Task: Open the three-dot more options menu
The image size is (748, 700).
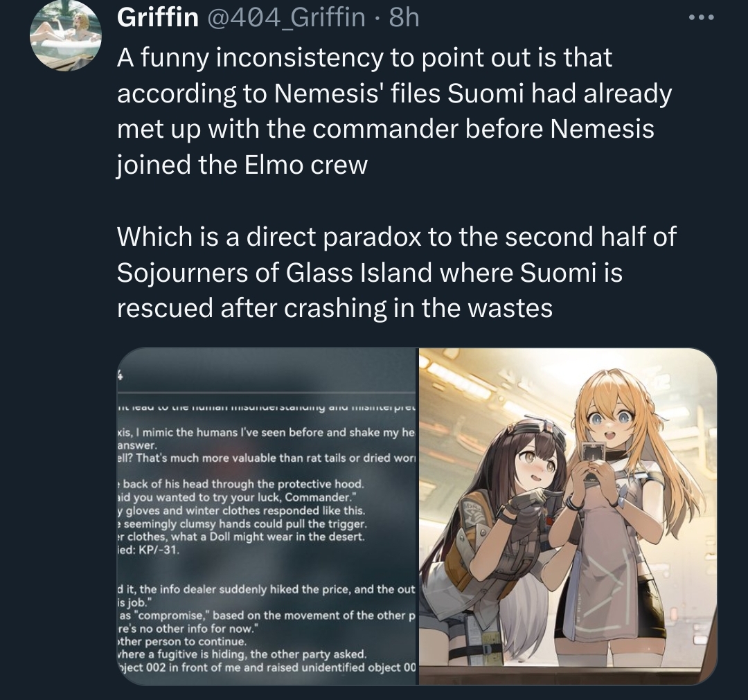Action: point(701,17)
